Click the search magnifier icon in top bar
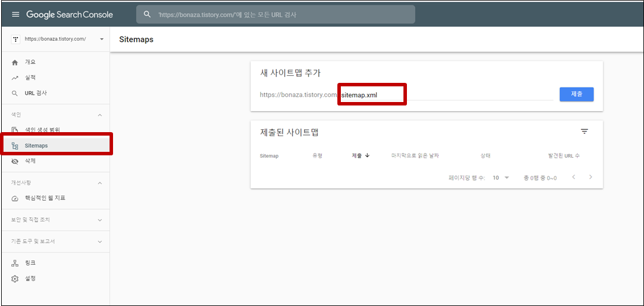Screen dimensions: 644x306 147,14
